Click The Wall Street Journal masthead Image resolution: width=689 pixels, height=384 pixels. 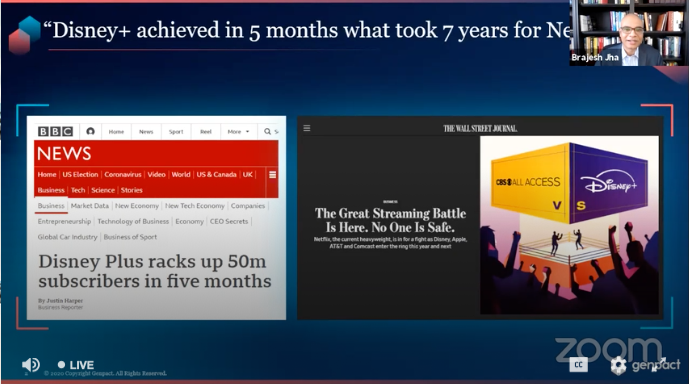tap(480, 128)
